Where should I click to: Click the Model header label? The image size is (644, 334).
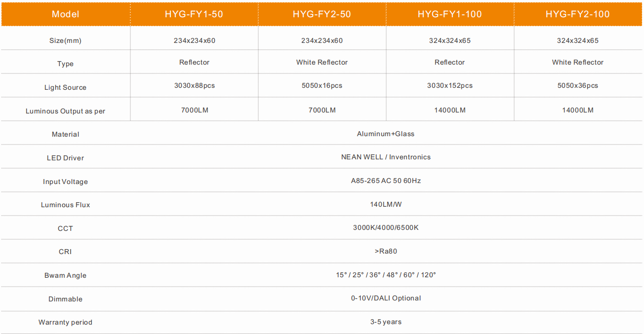pos(65,14)
